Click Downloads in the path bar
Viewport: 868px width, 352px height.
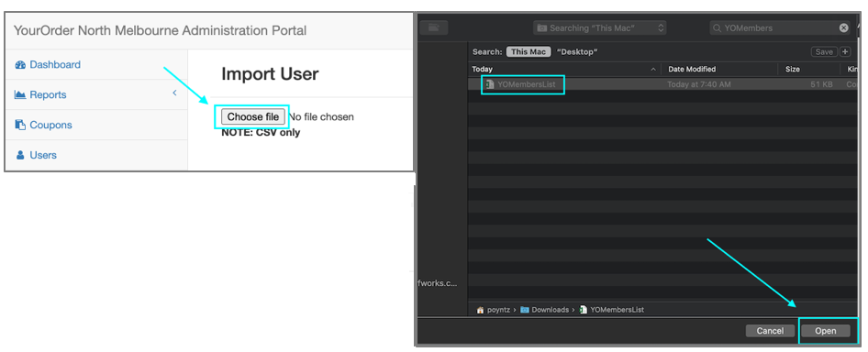(x=551, y=310)
